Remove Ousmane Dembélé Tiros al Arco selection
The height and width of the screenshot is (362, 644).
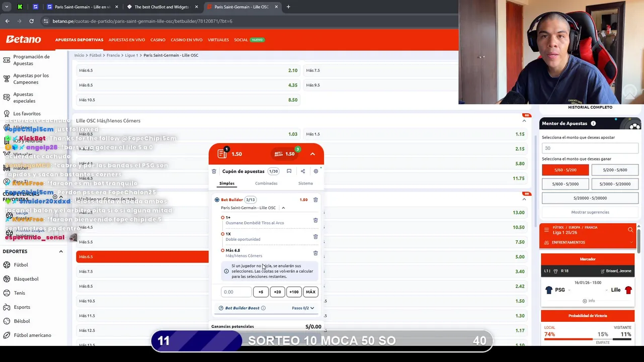[x=315, y=220]
